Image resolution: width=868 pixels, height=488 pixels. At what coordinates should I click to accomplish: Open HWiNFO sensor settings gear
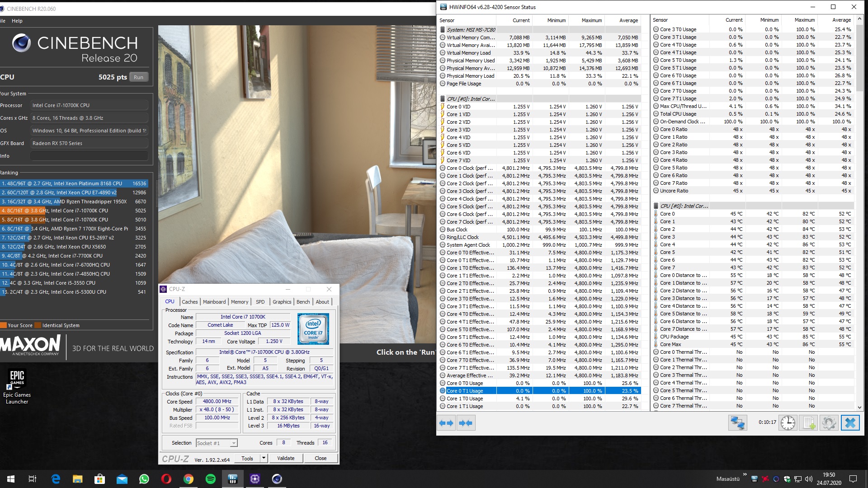829,423
